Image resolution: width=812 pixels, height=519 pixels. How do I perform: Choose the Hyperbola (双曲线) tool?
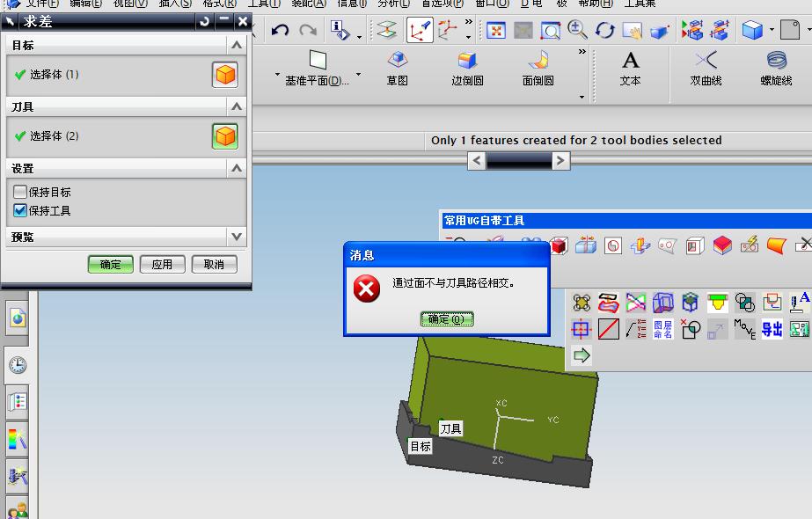[706, 69]
